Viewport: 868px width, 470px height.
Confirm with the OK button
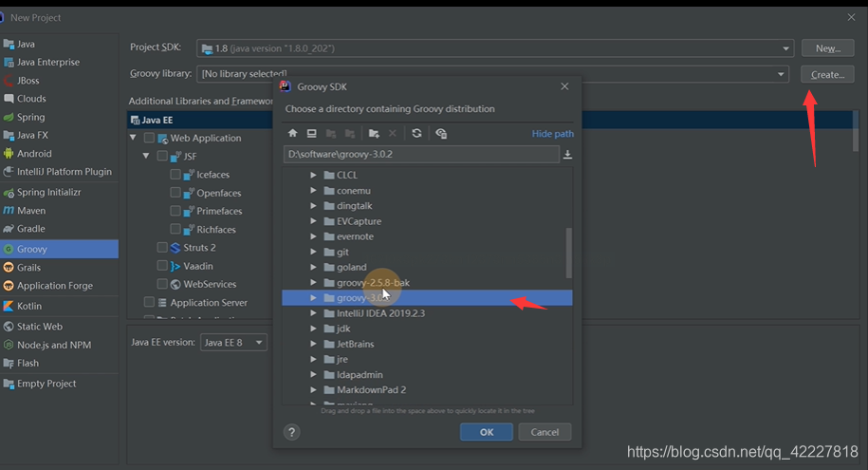487,432
